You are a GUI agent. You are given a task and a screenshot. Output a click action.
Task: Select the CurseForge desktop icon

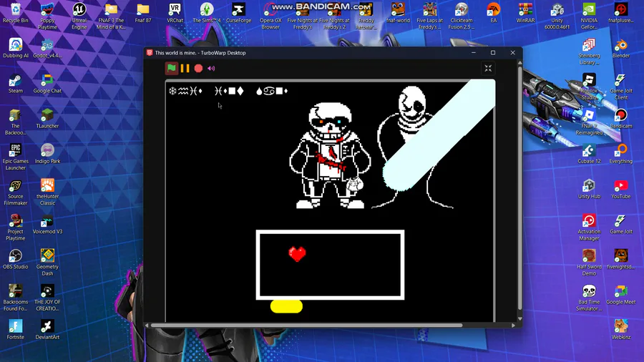pos(238,13)
